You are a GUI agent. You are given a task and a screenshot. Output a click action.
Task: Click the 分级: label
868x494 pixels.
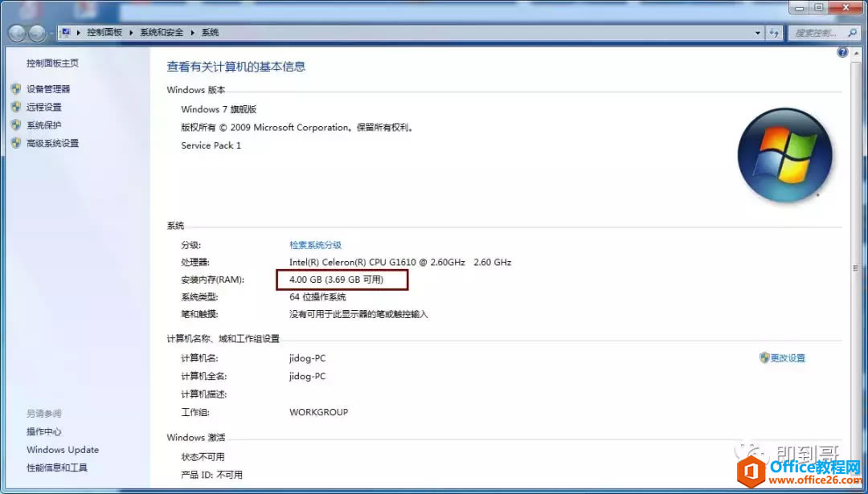191,244
